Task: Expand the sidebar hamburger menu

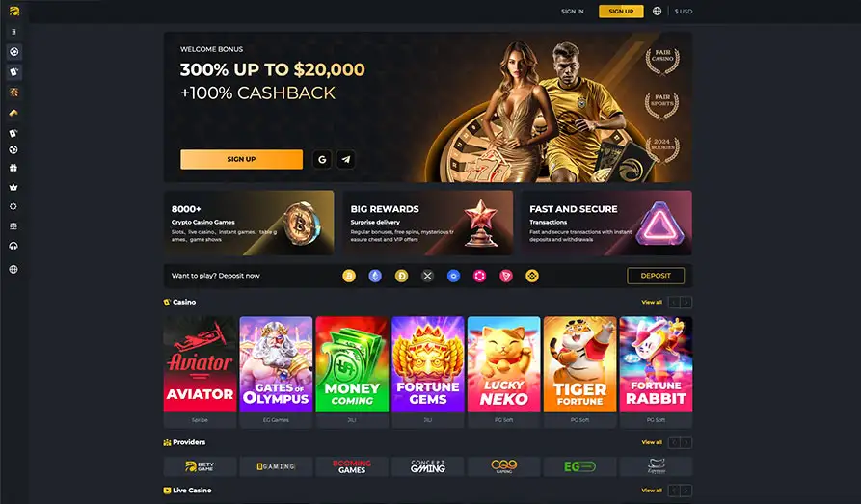Action: 13,32
